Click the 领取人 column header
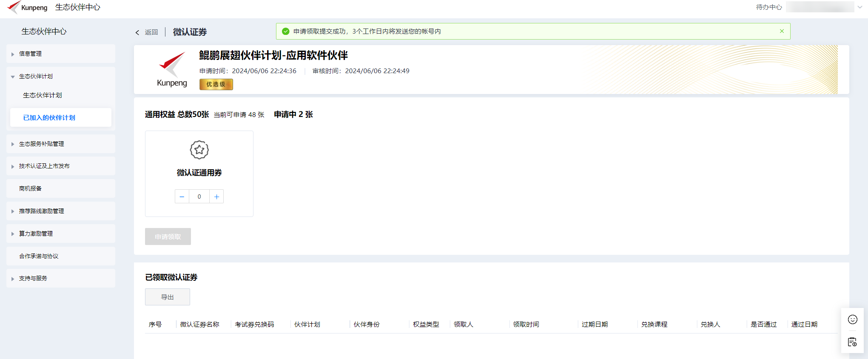 (x=464, y=324)
